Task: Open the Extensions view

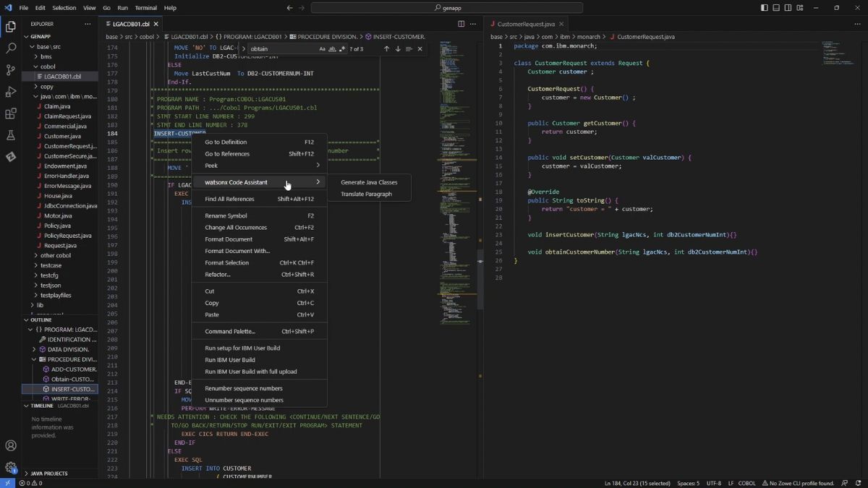Action: [10, 114]
